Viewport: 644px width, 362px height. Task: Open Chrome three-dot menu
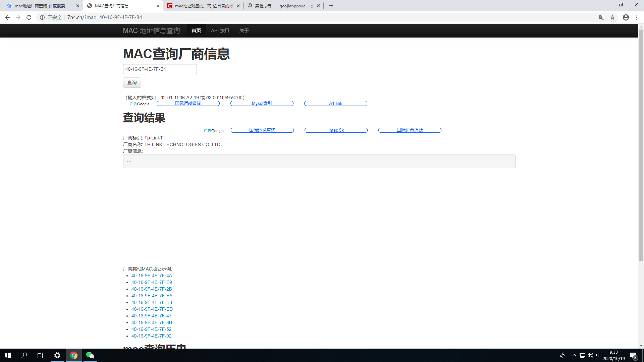637,17
